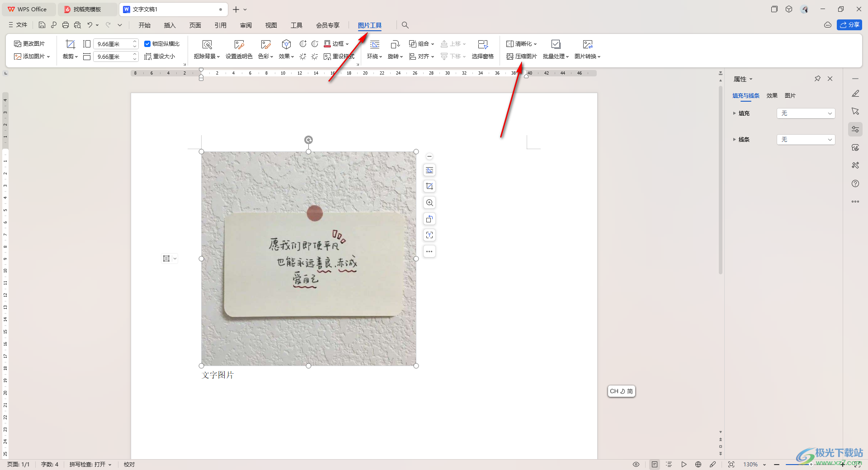Open Picture Convert (图片转换) icon
The width and height of the screenshot is (868, 470).
point(587,44)
